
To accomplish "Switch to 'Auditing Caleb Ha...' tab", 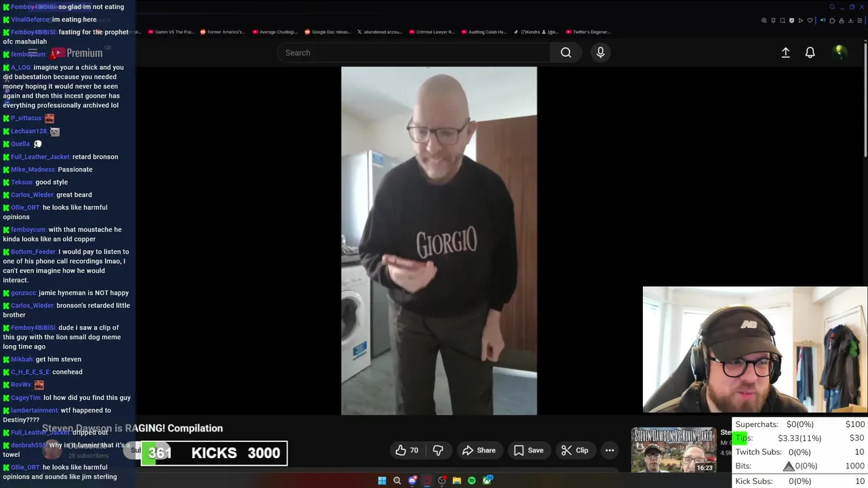I will click(x=484, y=32).
